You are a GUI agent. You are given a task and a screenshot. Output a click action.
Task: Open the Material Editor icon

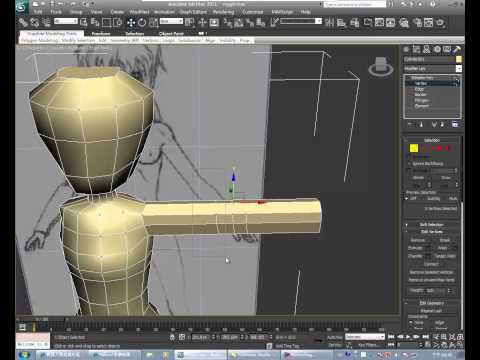(x=404, y=23)
